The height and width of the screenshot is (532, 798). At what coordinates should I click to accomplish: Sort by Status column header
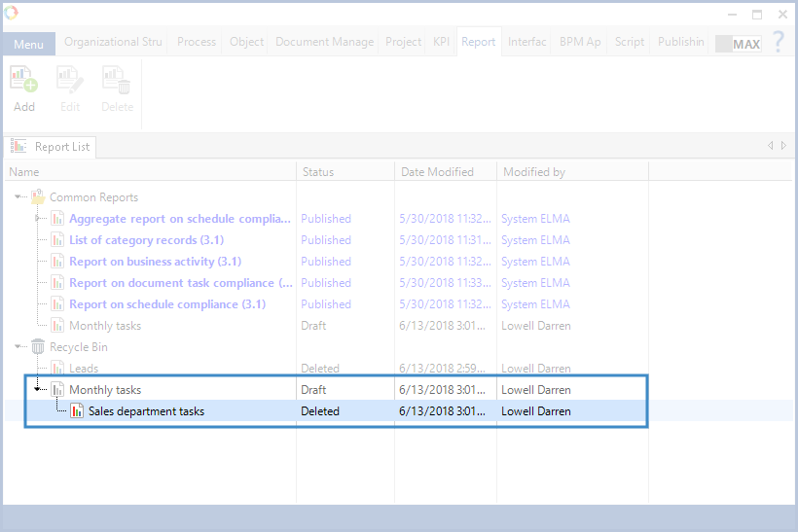pyautogui.click(x=318, y=172)
